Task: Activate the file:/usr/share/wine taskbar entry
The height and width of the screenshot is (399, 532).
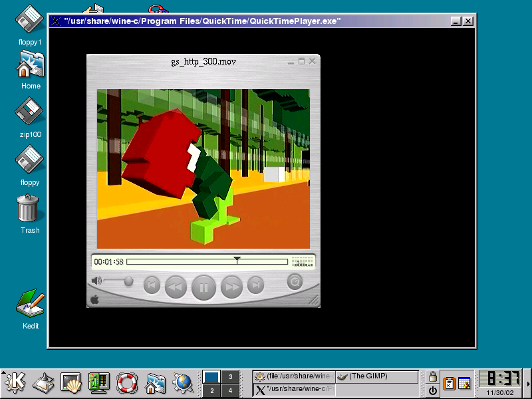Action: point(294,376)
